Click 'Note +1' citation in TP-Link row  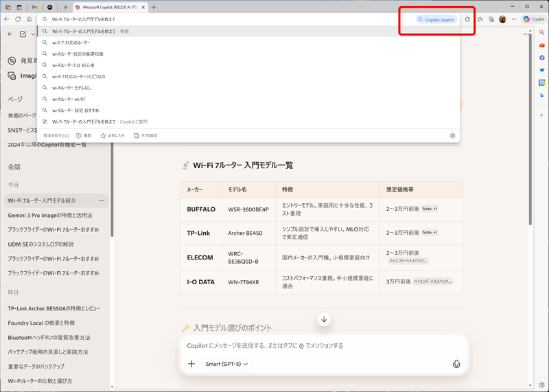coord(430,232)
